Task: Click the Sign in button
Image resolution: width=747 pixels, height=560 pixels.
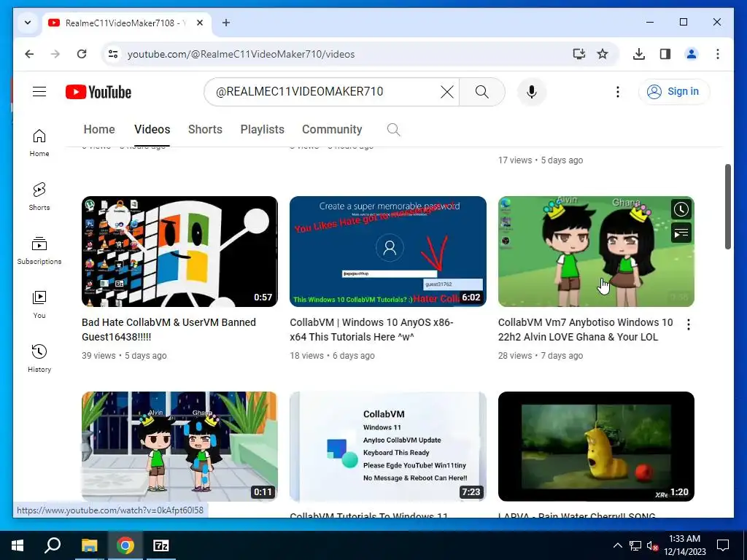Action: click(674, 91)
